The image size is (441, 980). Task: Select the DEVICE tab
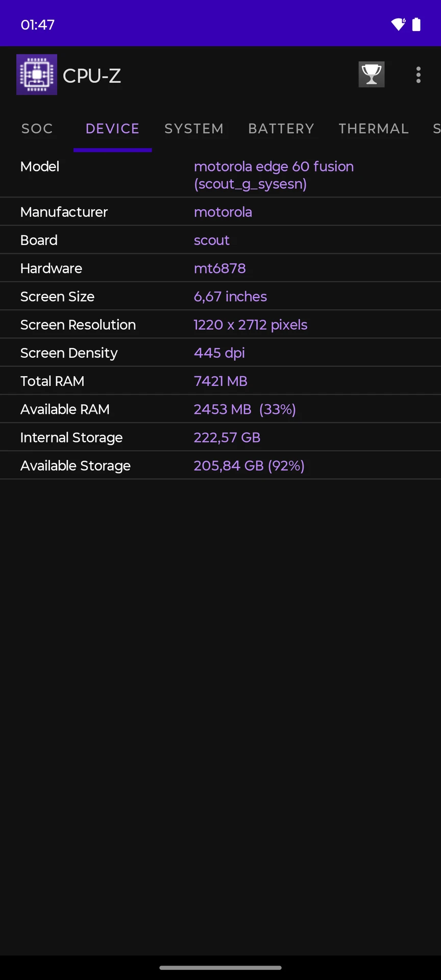[112, 129]
